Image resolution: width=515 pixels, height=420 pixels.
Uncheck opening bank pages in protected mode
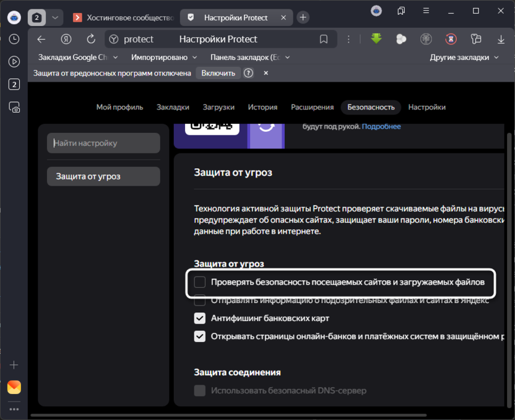click(199, 336)
